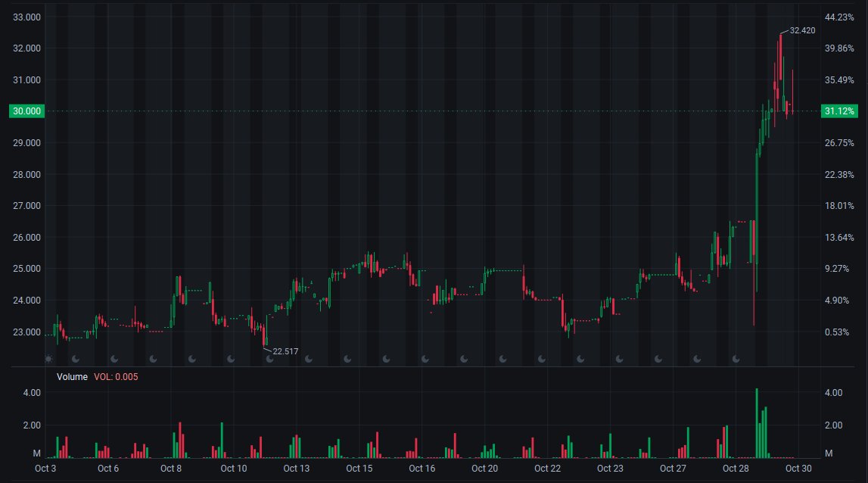The image size is (868, 483).
Task: Toggle the Volume indicator via its legend label
Action: click(x=73, y=376)
